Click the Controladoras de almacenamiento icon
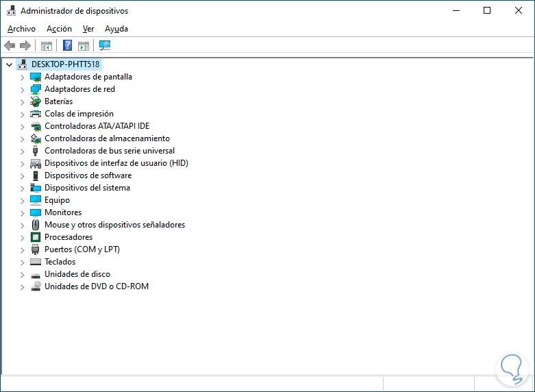The height and width of the screenshot is (392, 535). pyautogui.click(x=36, y=138)
